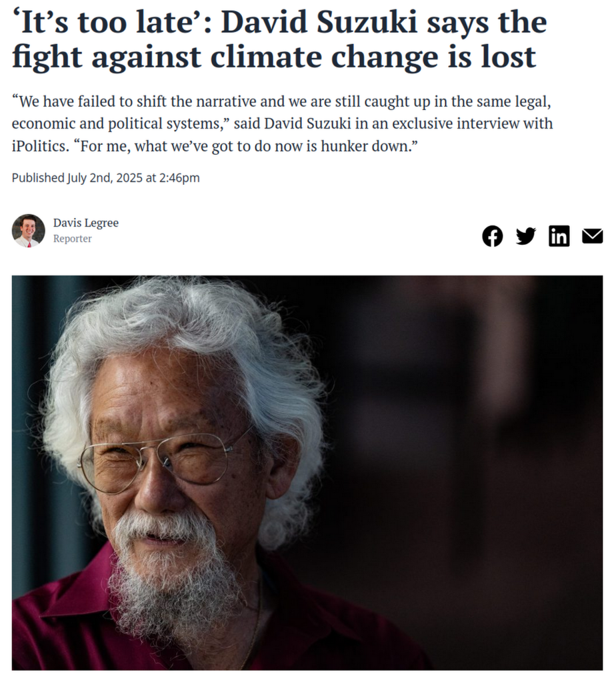Screen dimensions: 616x679
Task: Click the Reporter label under the author name
Action: tap(72, 239)
